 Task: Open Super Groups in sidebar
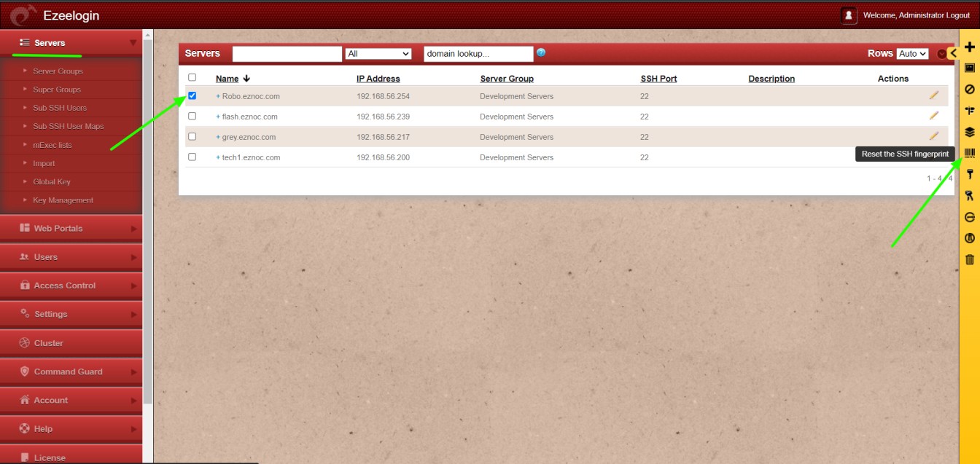57,90
